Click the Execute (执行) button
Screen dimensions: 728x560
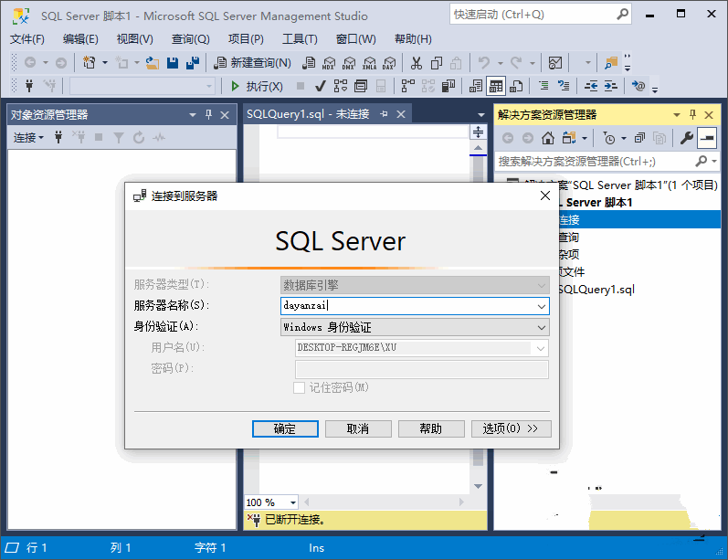pos(257,87)
